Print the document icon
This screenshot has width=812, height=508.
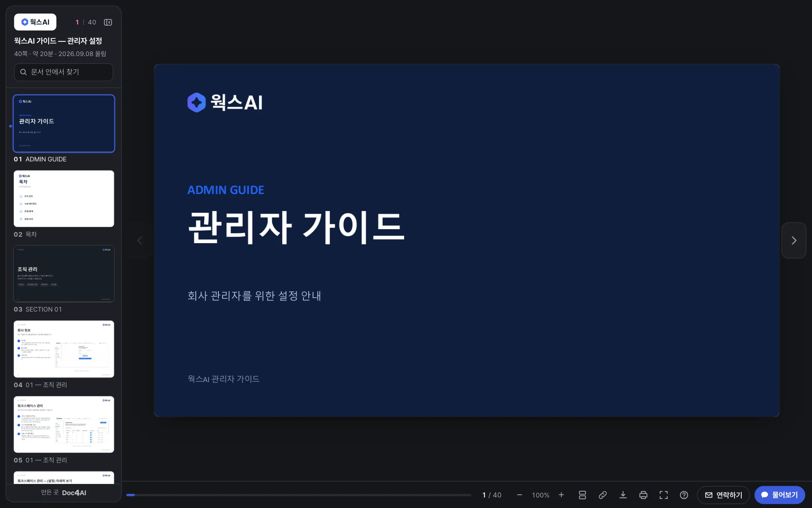point(643,495)
